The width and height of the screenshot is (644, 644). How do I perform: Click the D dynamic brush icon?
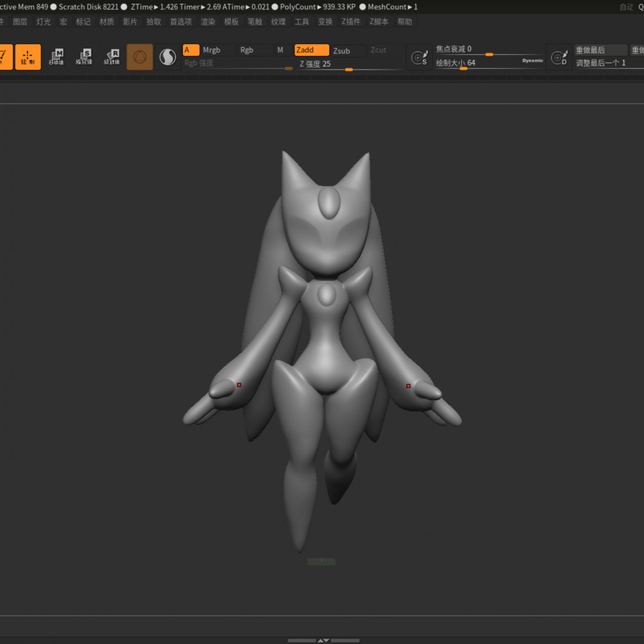559,57
